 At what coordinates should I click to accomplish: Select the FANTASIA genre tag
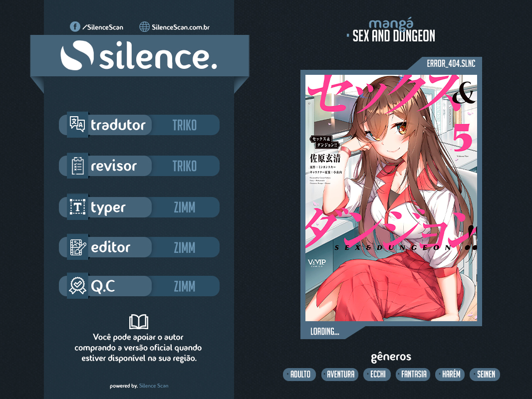(413, 374)
